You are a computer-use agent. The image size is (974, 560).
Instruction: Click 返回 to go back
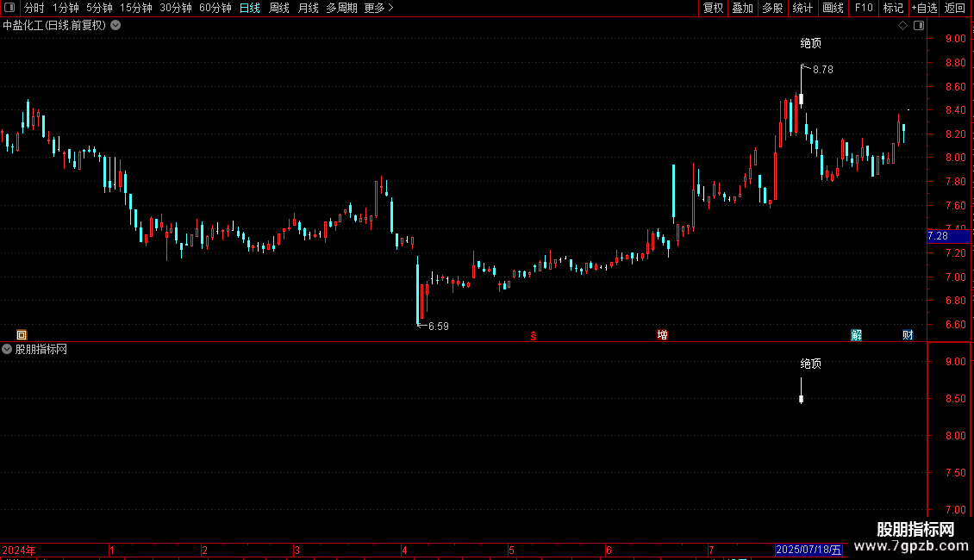(955, 8)
